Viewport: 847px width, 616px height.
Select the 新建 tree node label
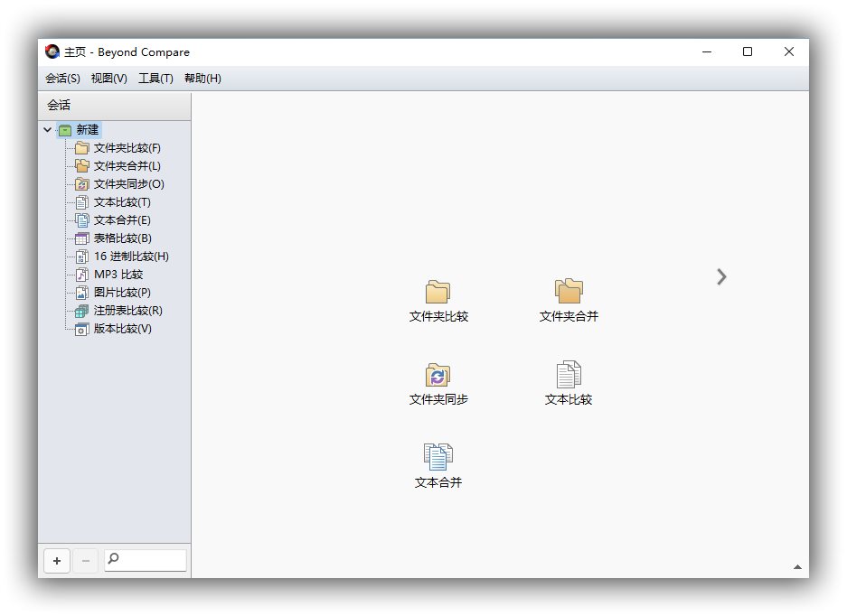tap(88, 129)
